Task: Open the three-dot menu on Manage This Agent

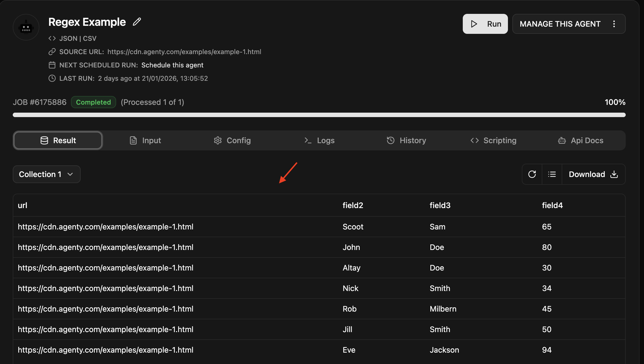Action: pyautogui.click(x=614, y=24)
